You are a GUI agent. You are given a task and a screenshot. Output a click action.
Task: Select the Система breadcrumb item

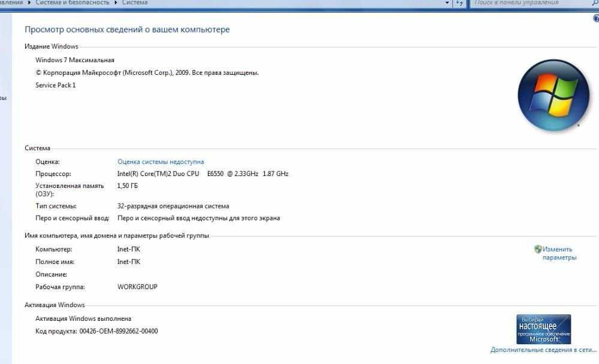[134, 2]
